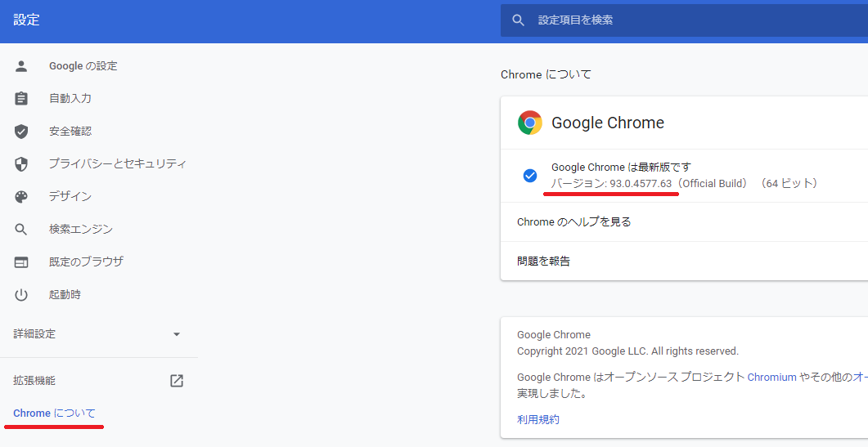Click the search icon in the settings search bar
This screenshot has width=868, height=447.
pyautogui.click(x=518, y=20)
